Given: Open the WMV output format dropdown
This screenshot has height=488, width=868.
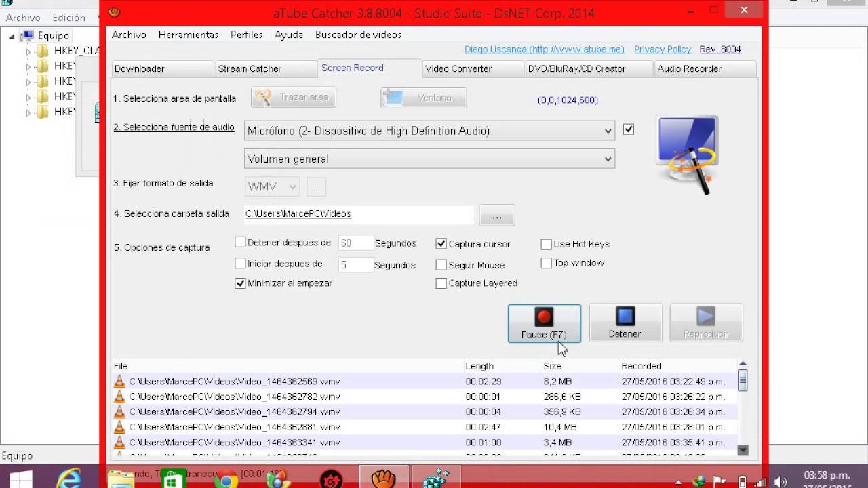Looking at the screenshot, I should click(272, 186).
